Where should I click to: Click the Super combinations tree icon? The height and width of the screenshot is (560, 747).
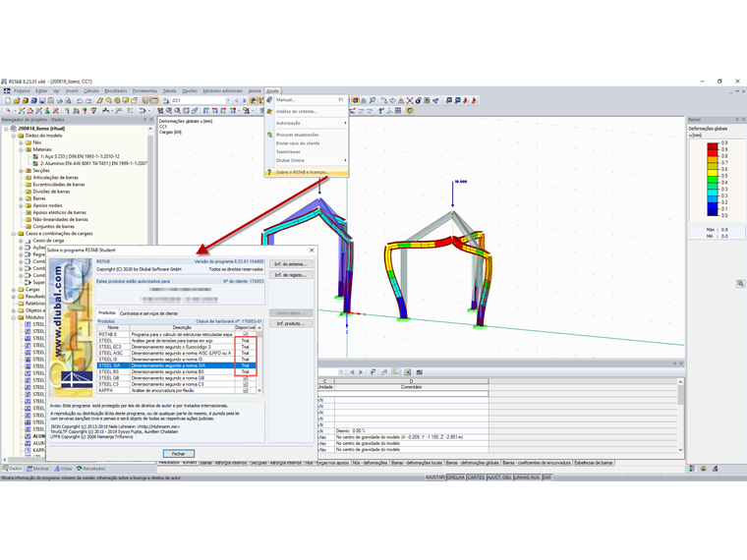click(x=29, y=282)
